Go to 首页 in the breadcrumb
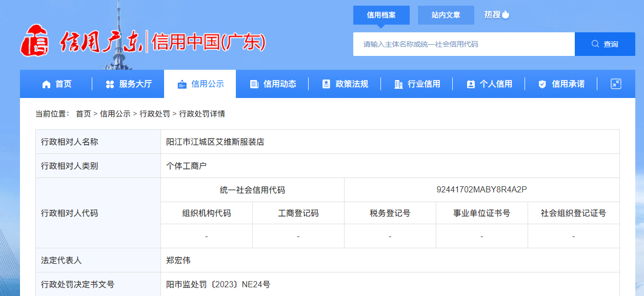 tap(83, 114)
